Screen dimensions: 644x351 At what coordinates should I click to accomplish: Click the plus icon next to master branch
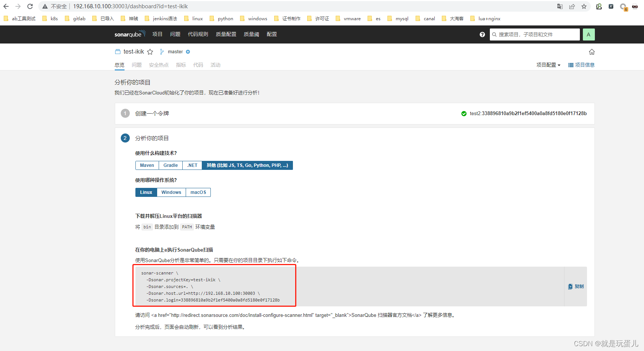point(188,52)
